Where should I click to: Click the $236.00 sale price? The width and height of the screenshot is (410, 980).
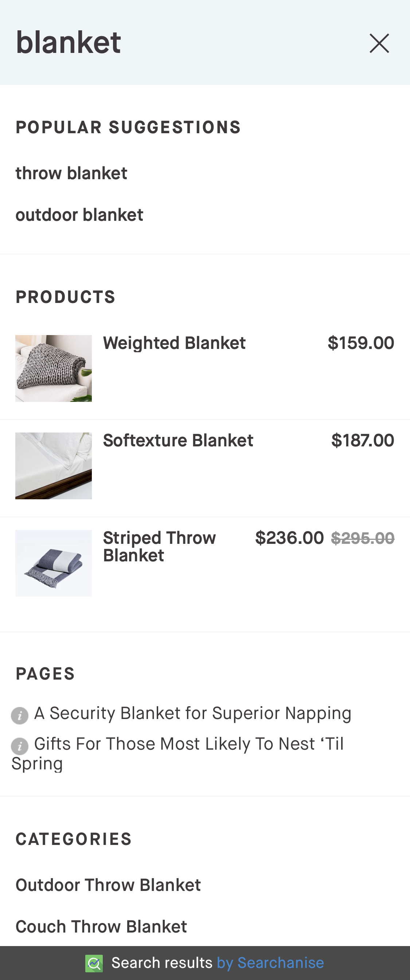point(289,538)
